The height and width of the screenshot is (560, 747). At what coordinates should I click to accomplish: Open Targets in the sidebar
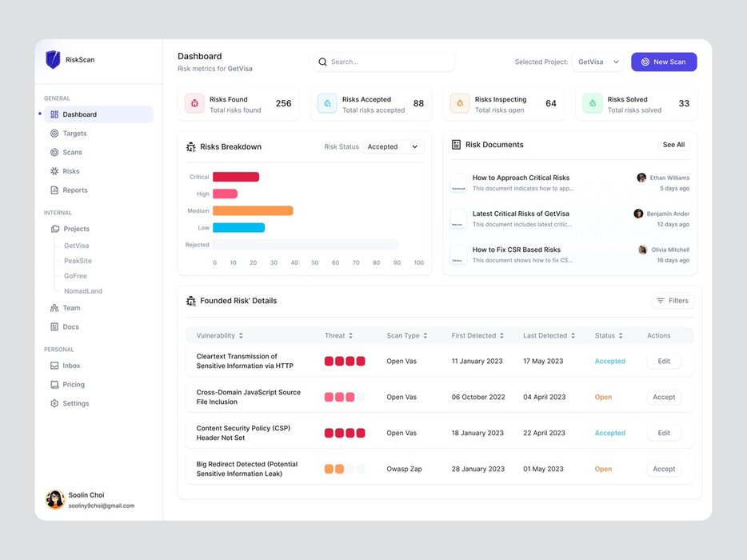(x=74, y=134)
